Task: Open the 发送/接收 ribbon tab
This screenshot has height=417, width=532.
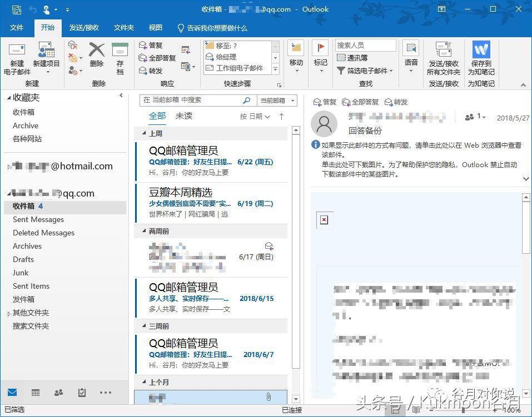Action: [x=84, y=28]
